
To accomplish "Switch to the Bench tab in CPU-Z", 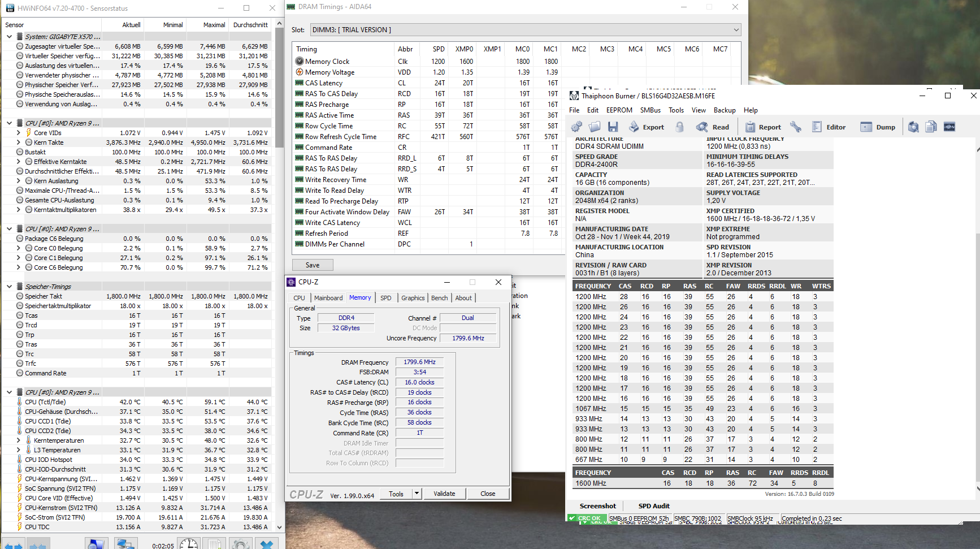I will tap(440, 298).
